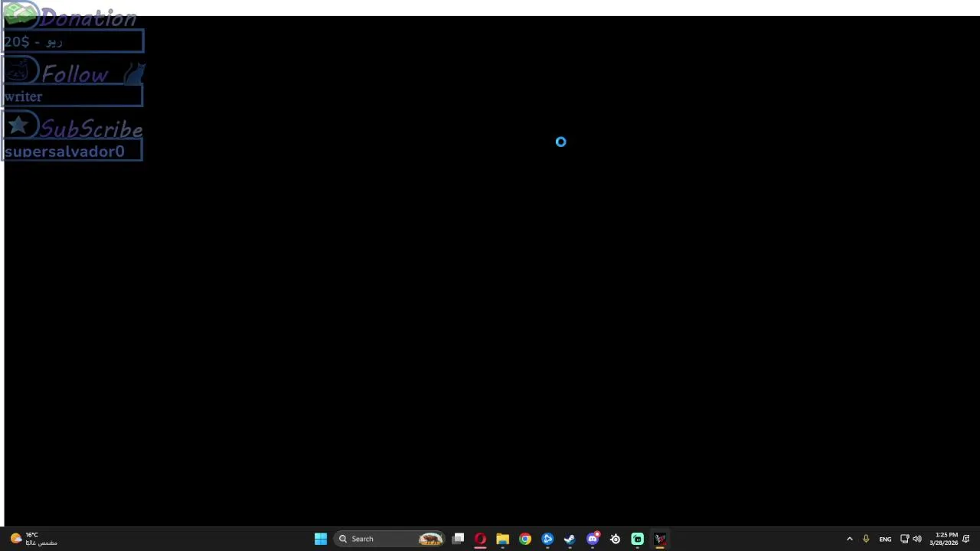Open Task View on the taskbar
The height and width of the screenshot is (551, 980).
[458, 539]
